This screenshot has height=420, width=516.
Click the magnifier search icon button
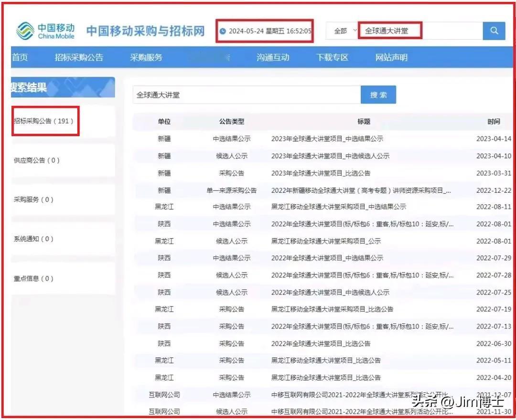(494, 31)
